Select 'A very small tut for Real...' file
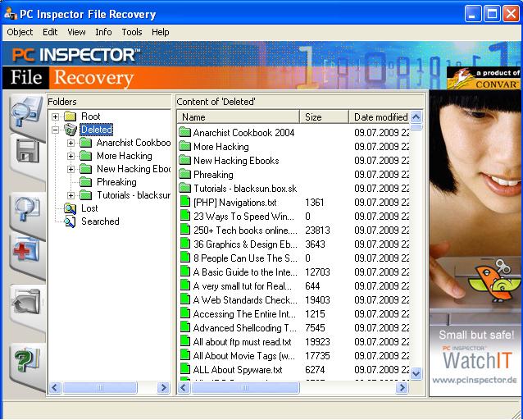 (243, 286)
